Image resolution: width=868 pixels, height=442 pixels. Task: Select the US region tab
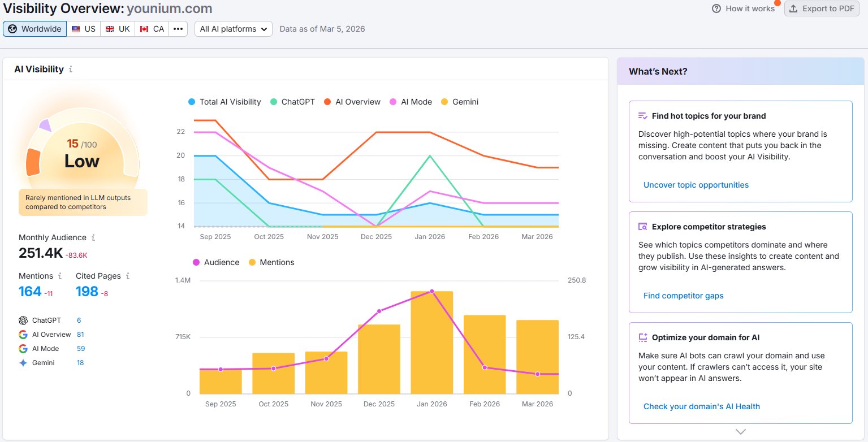[x=84, y=29]
